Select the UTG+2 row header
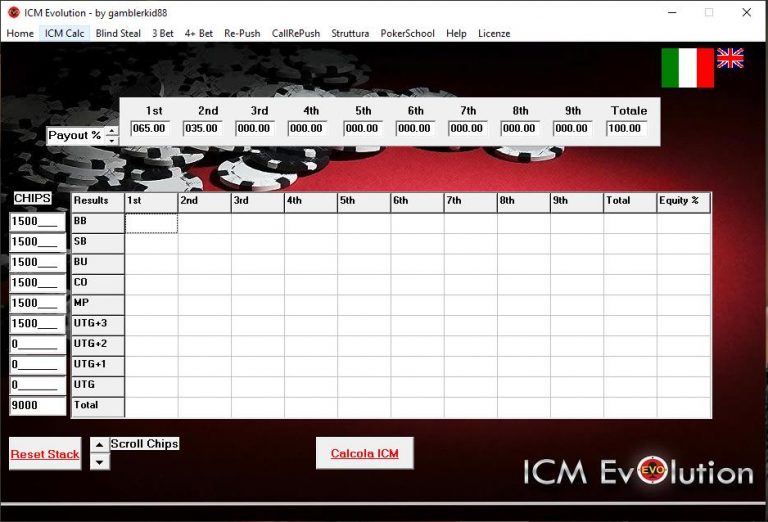Image resolution: width=768 pixels, height=522 pixels. tap(98, 346)
